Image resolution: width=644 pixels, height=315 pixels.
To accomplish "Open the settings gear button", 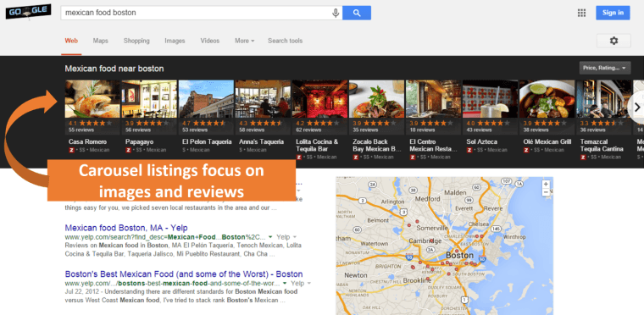I will point(613,41).
